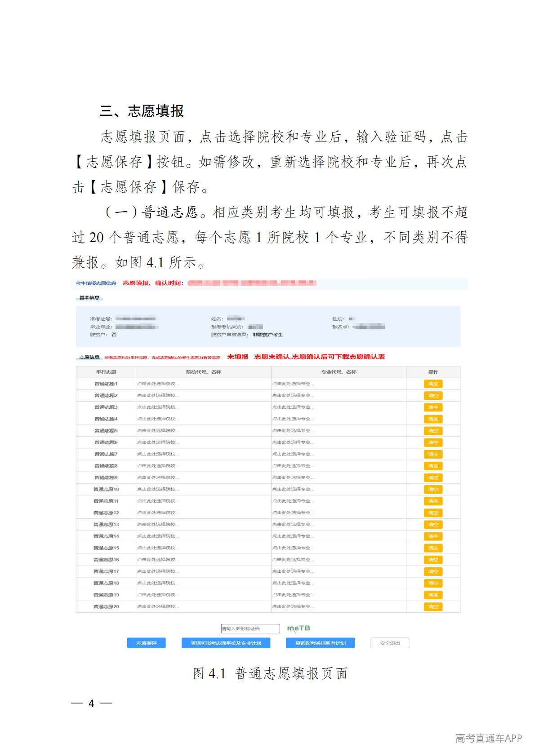Click the 普通志愿7 row label

106,454
